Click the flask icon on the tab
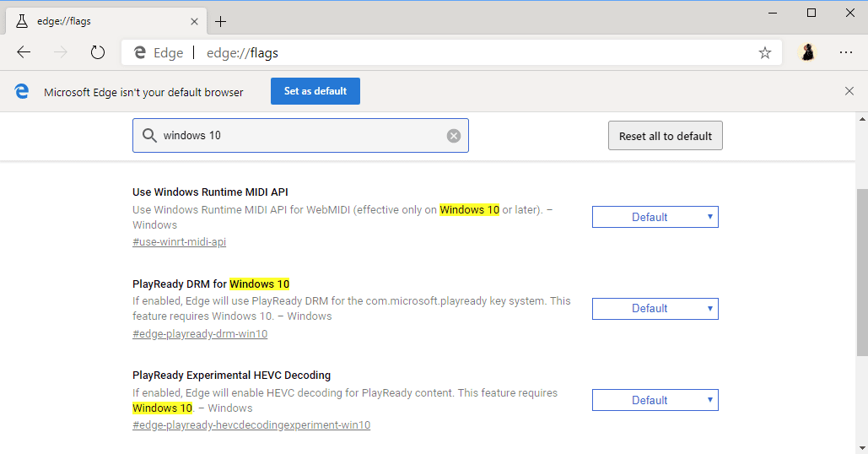Screen dimensions: 868x454 (22, 21)
